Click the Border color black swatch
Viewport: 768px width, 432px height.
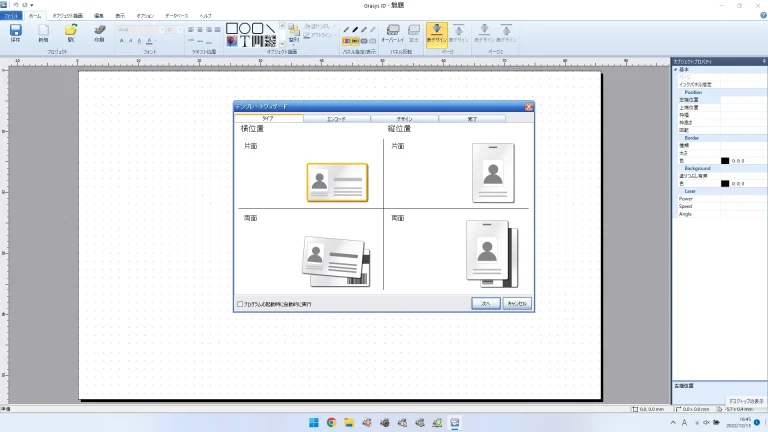725,160
